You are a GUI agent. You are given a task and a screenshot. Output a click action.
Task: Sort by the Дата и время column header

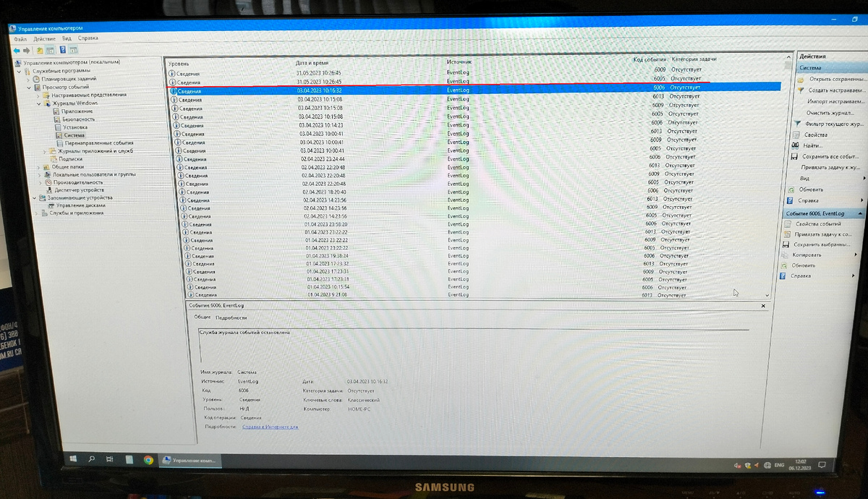click(312, 64)
